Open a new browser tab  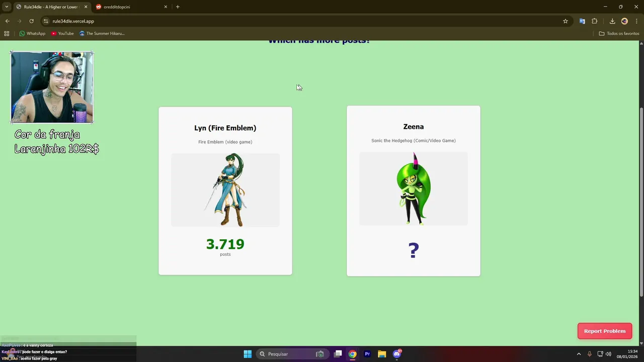[x=178, y=7]
